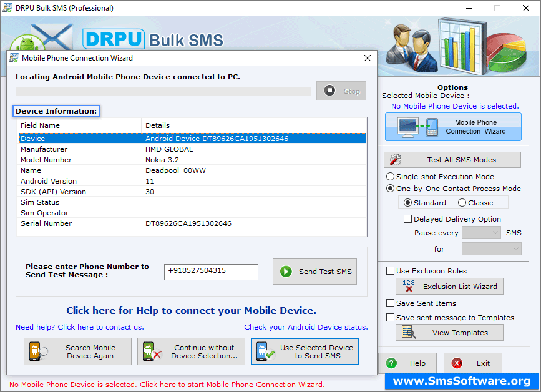Select the Serial Number row
This screenshot has height=392, width=541.
(193, 223)
